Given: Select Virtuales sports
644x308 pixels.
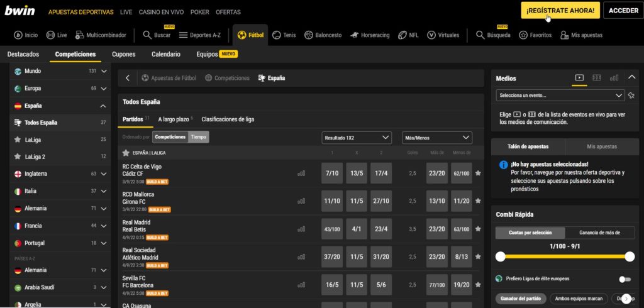Looking at the screenshot, I should click(443, 35).
